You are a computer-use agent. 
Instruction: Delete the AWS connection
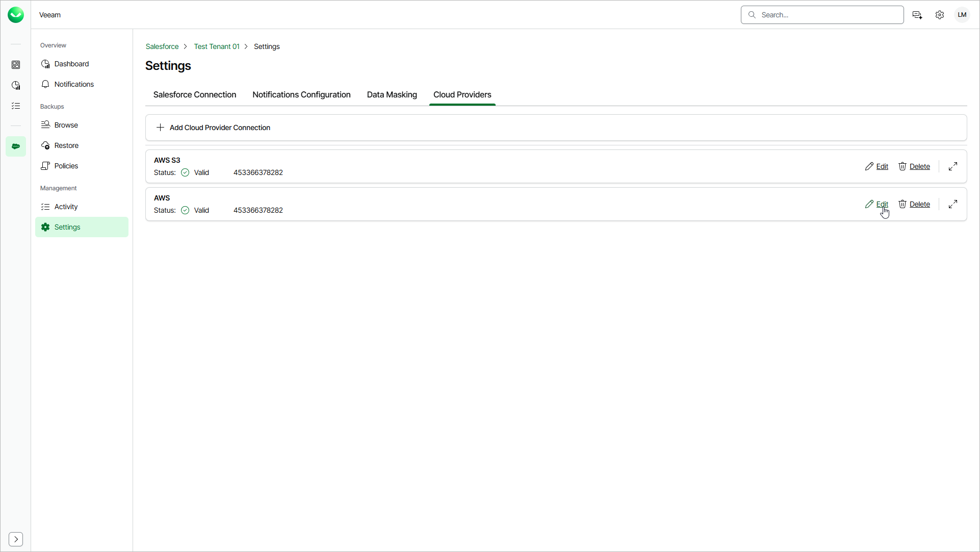[x=914, y=204]
